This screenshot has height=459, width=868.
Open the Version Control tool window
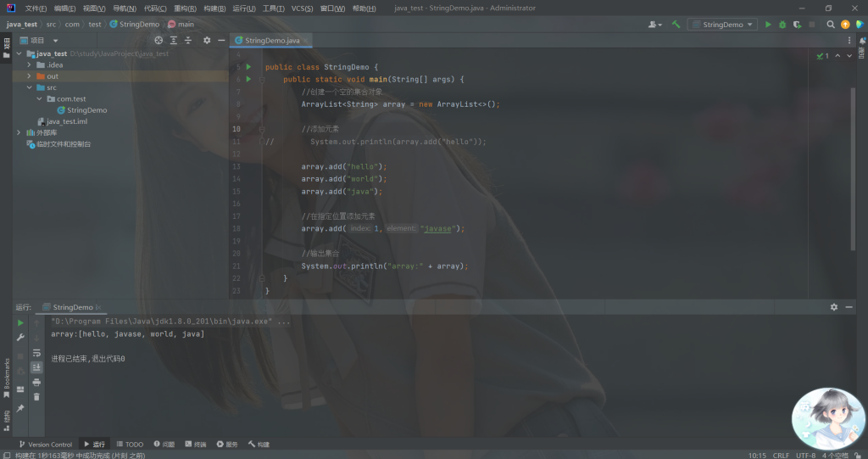pos(46,444)
